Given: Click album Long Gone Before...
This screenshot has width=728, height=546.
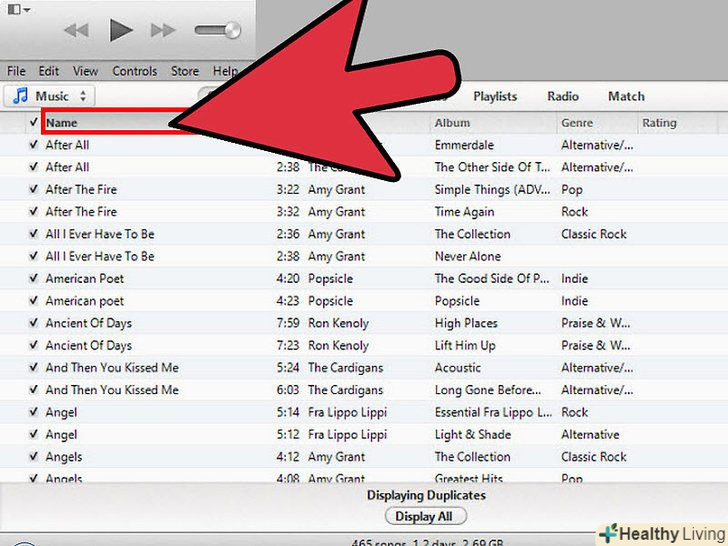Looking at the screenshot, I should point(488,390).
